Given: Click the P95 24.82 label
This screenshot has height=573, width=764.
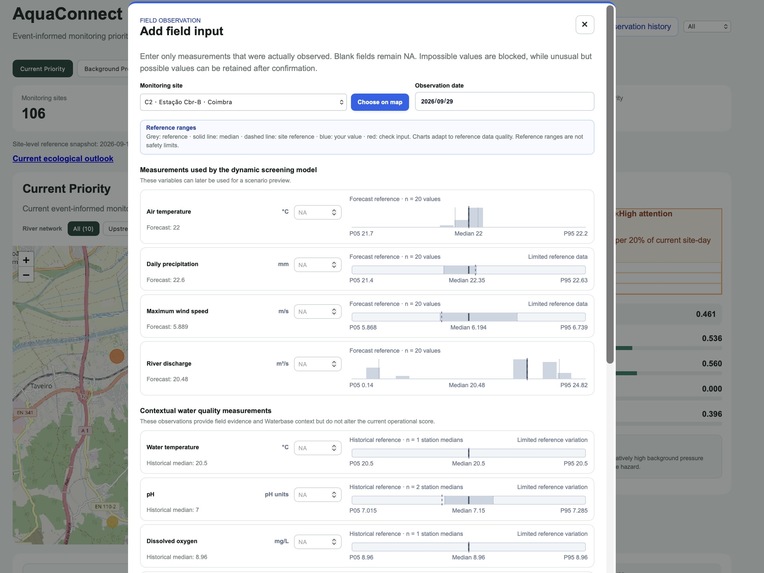Looking at the screenshot, I should 574,385.
